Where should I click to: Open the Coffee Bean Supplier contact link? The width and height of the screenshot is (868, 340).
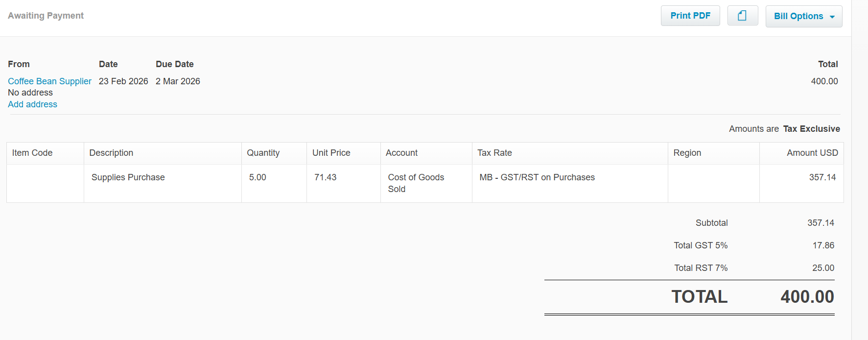coord(49,81)
